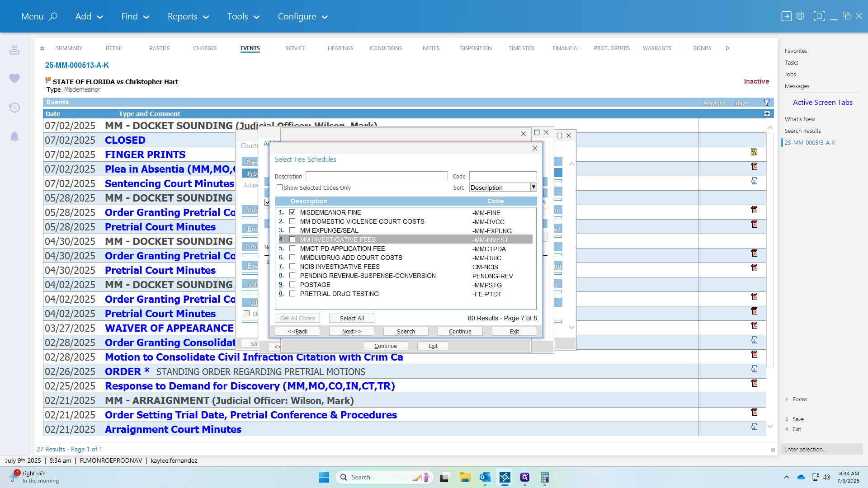Image resolution: width=868 pixels, height=488 pixels.
Task: Click Search button in fee schedules dialog
Action: tap(406, 331)
